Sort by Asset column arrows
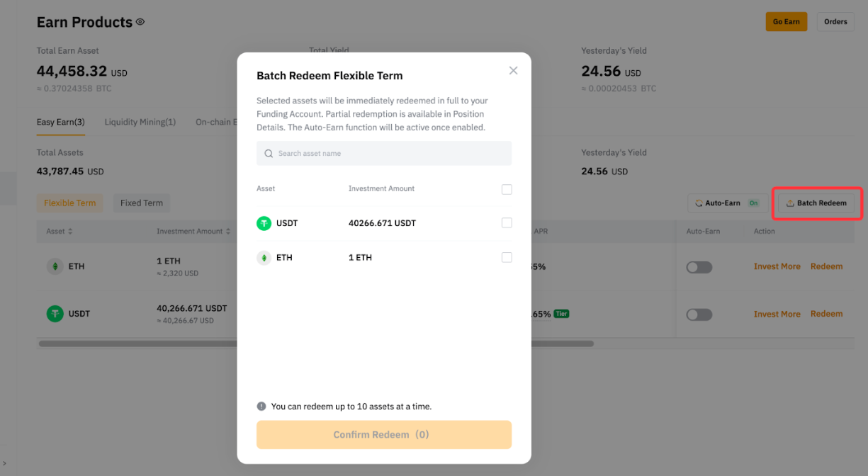This screenshot has height=476, width=868. (70, 232)
